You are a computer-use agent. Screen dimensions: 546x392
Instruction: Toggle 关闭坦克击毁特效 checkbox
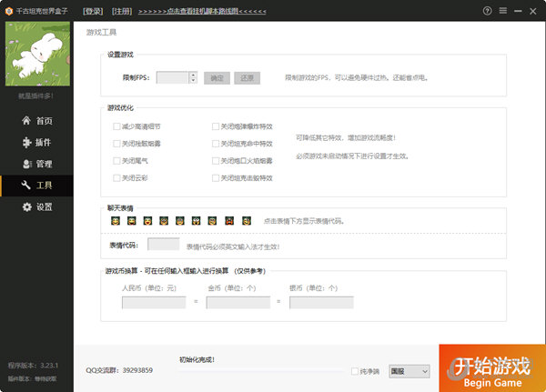point(216,178)
